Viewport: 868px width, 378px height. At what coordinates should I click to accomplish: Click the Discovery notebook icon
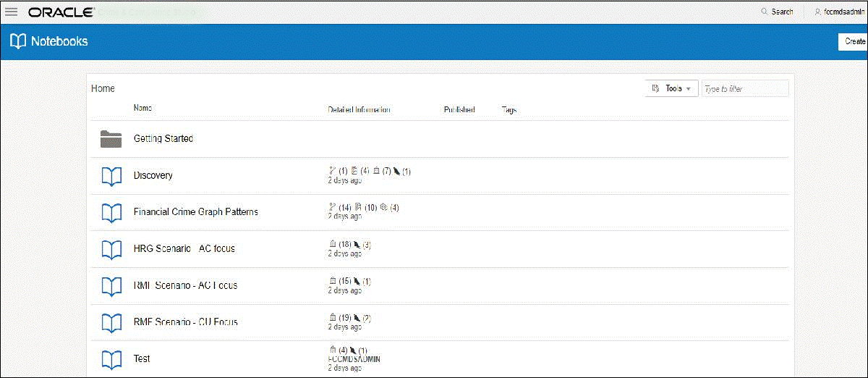coord(111,175)
